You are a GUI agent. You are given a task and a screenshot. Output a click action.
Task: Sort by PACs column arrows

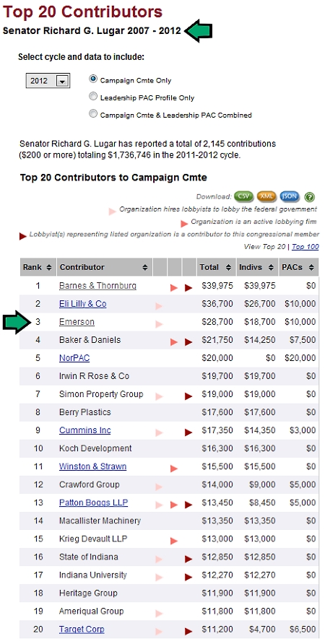[x=311, y=267]
